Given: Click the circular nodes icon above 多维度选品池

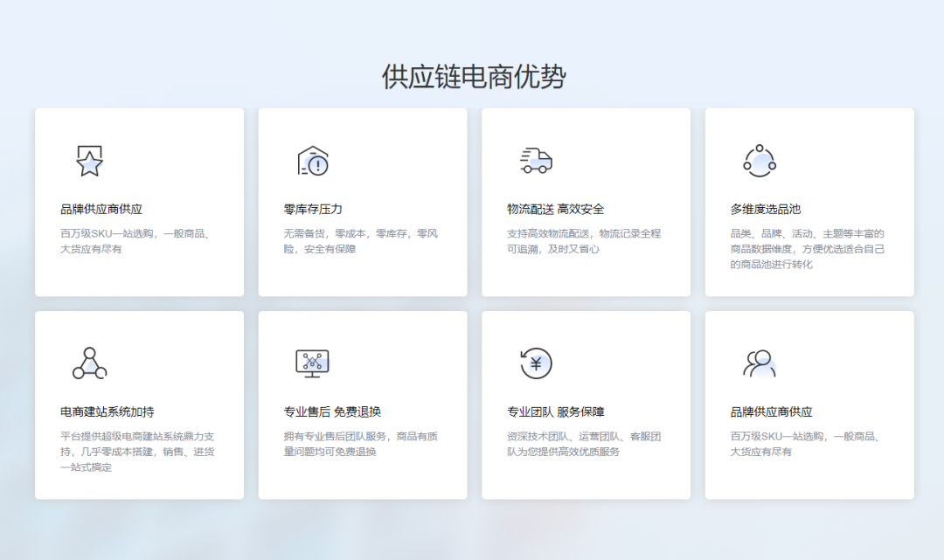Looking at the screenshot, I should pos(760,161).
